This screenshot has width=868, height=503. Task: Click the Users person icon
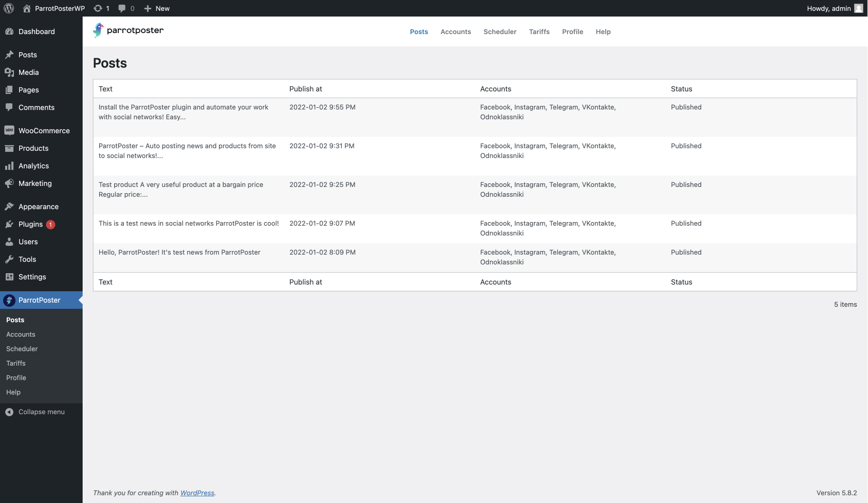9,242
